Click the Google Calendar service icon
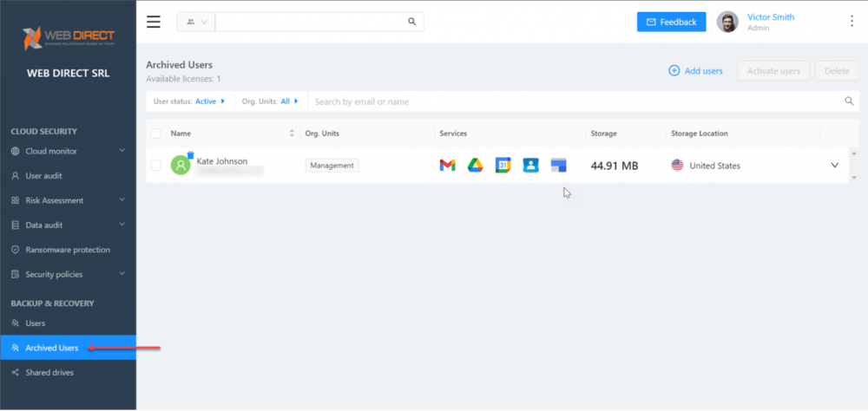This screenshot has width=868, height=411. click(503, 166)
